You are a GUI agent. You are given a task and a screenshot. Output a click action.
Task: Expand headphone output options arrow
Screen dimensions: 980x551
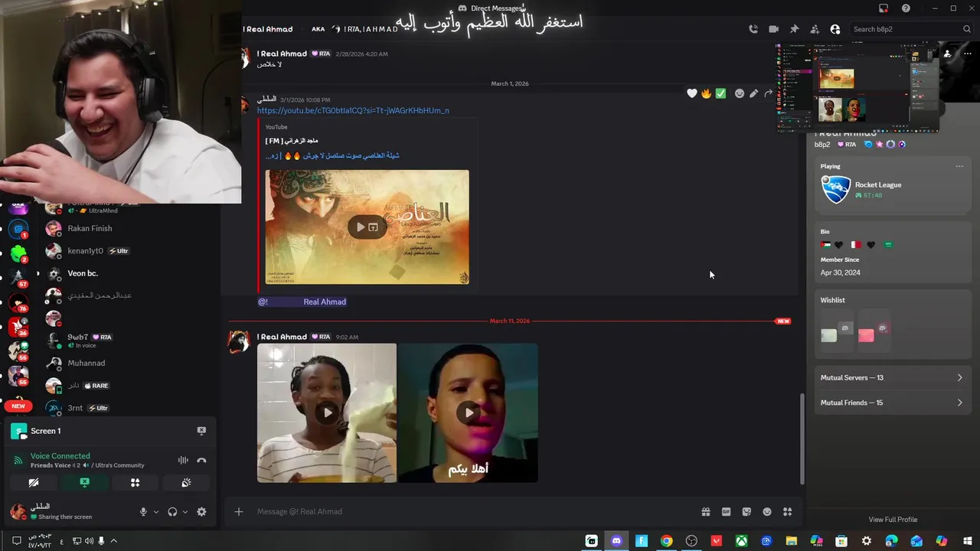185,512
